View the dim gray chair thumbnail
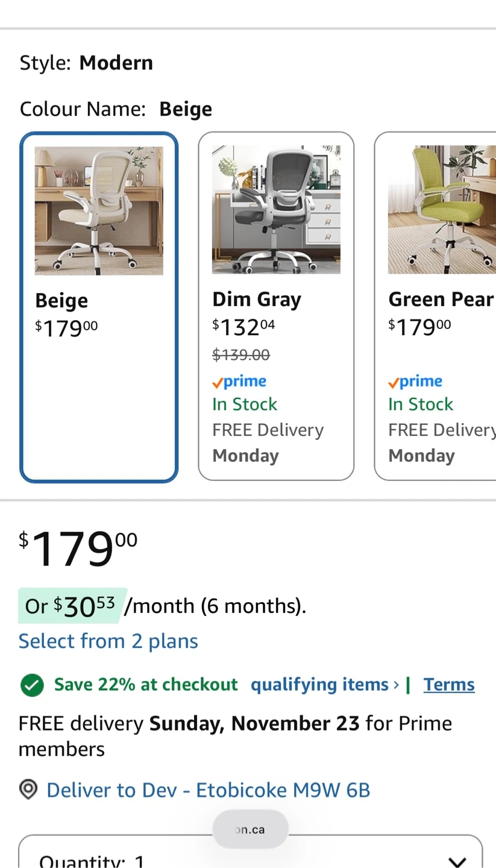496x868 pixels. [276, 210]
